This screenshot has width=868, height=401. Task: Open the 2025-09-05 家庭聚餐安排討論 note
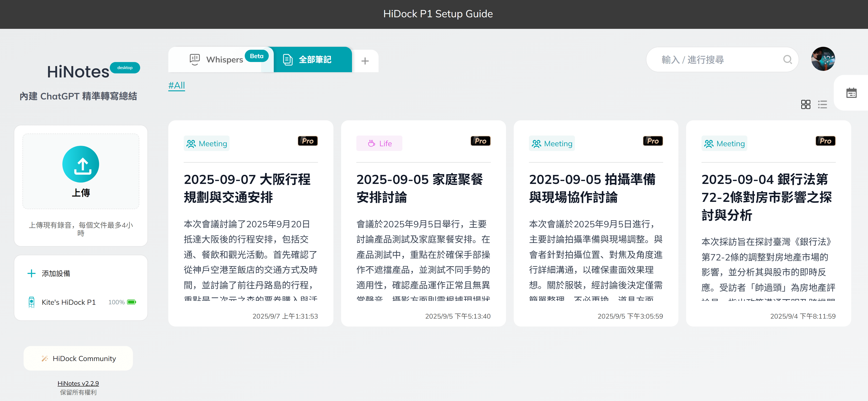(420, 188)
